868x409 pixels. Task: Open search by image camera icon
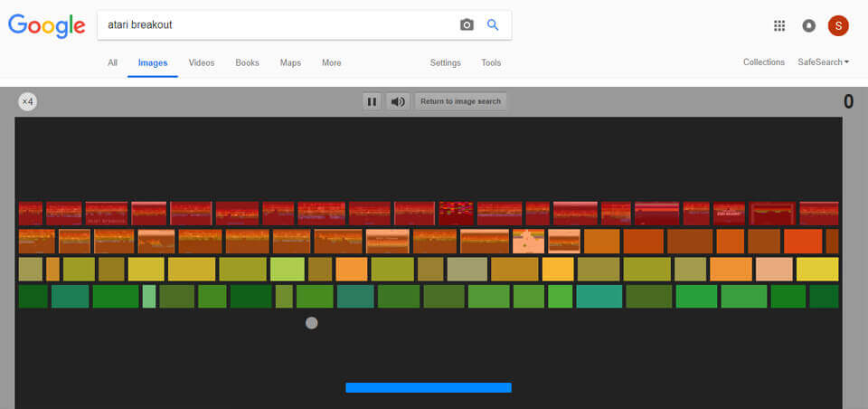click(x=467, y=25)
